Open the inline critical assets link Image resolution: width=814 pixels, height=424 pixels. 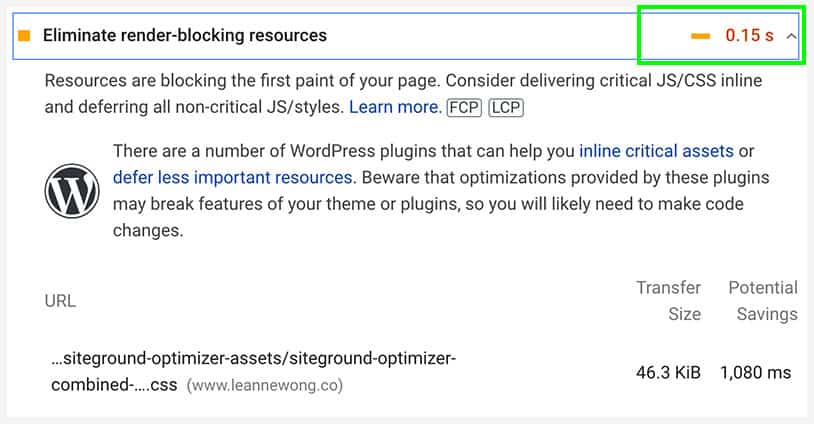coord(656,151)
